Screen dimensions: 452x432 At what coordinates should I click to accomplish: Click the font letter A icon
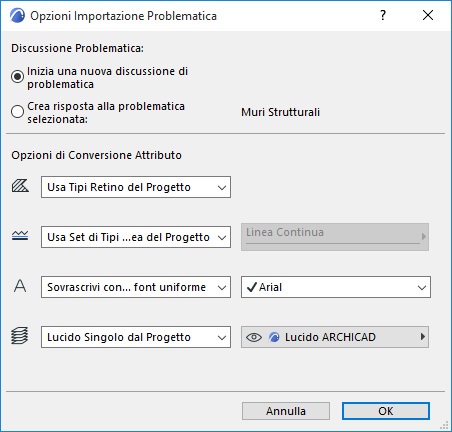coord(20,286)
